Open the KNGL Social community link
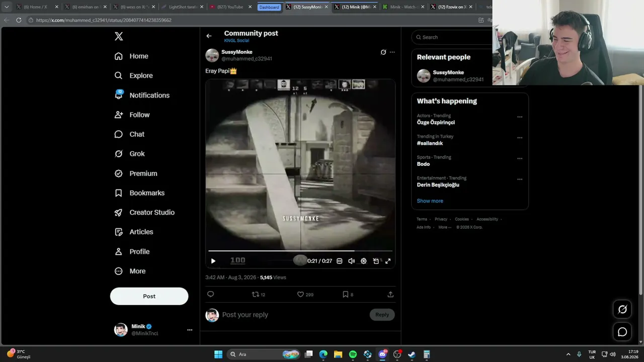 click(x=236, y=40)
